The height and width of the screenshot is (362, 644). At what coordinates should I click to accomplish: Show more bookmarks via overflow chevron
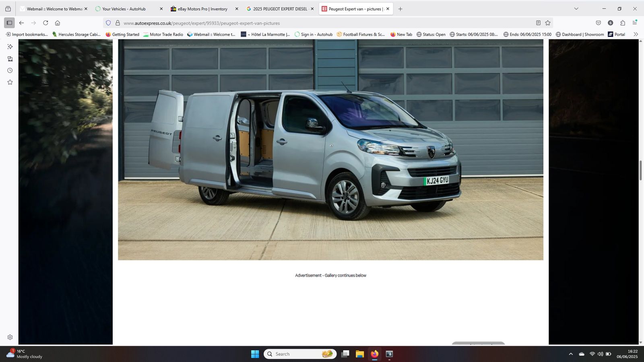coord(636,34)
